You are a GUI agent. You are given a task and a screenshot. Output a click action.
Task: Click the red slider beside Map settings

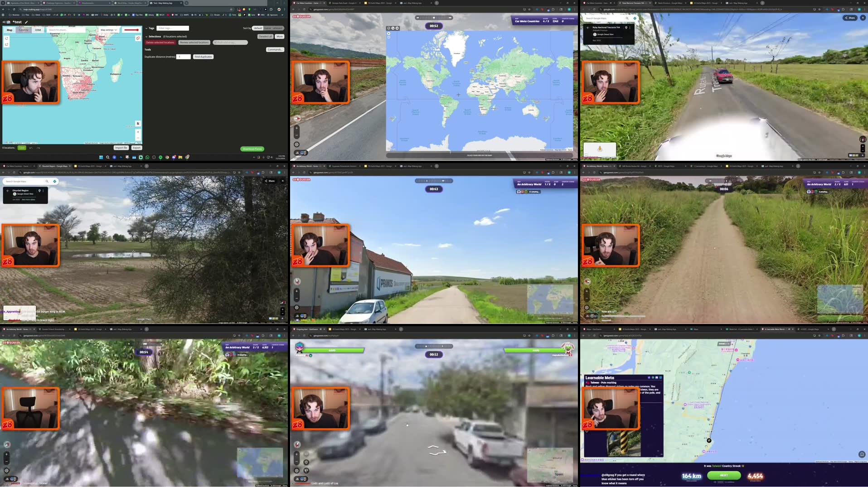click(x=131, y=29)
